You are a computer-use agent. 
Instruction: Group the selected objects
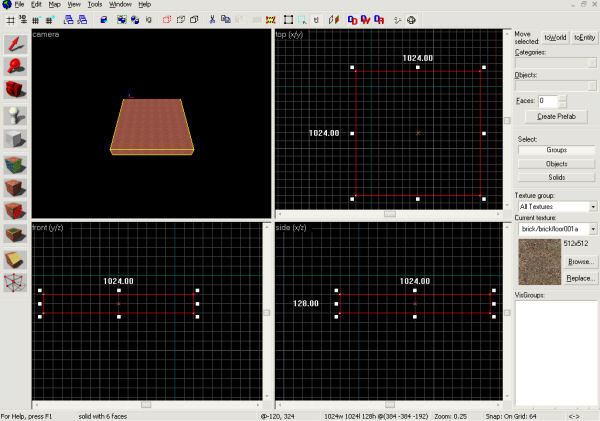(x=122, y=20)
